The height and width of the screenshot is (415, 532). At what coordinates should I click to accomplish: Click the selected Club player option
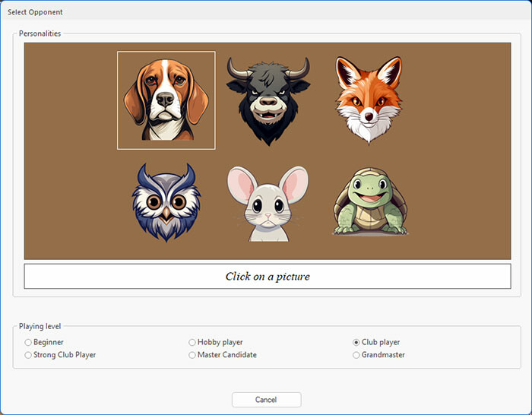(356, 343)
